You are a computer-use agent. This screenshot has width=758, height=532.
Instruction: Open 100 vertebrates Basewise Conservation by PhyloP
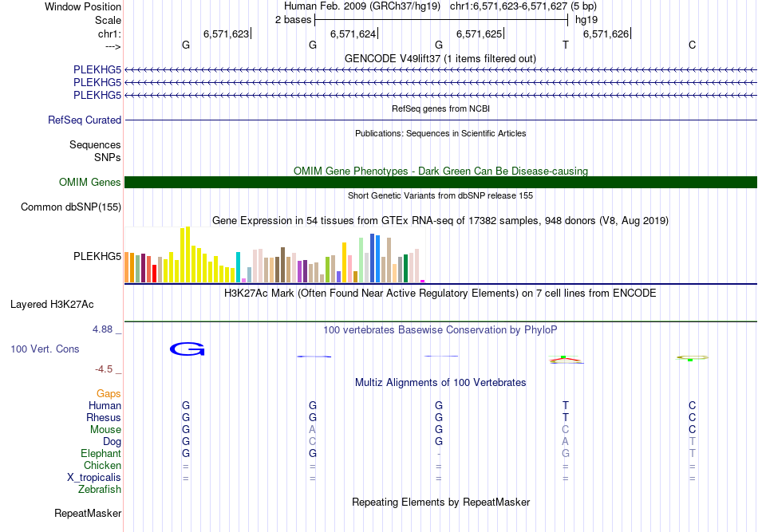click(x=440, y=330)
